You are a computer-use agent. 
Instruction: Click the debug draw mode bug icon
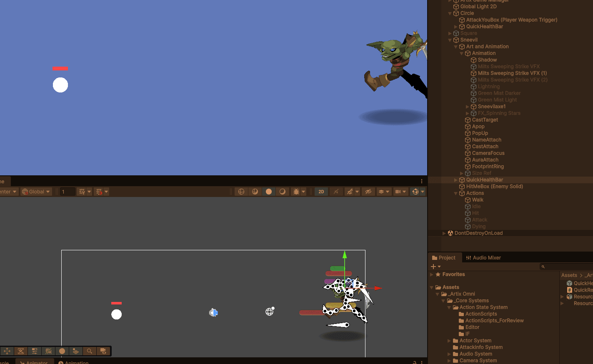(x=296, y=192)
